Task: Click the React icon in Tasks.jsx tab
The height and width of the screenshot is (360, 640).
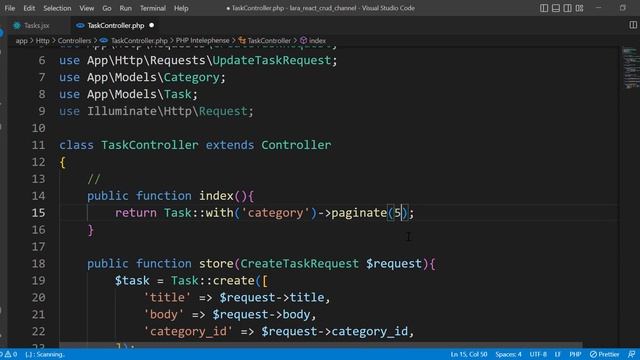Action: tap(17, 25)
